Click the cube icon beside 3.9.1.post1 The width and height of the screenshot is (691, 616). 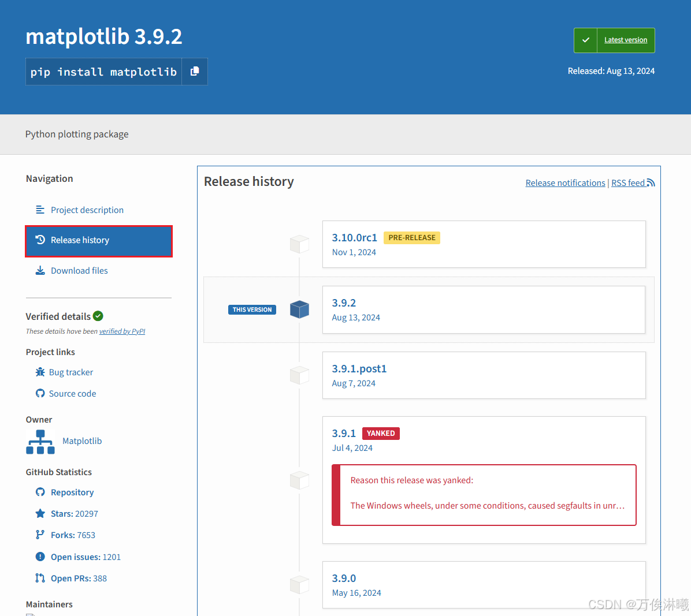tap(300, 375)
